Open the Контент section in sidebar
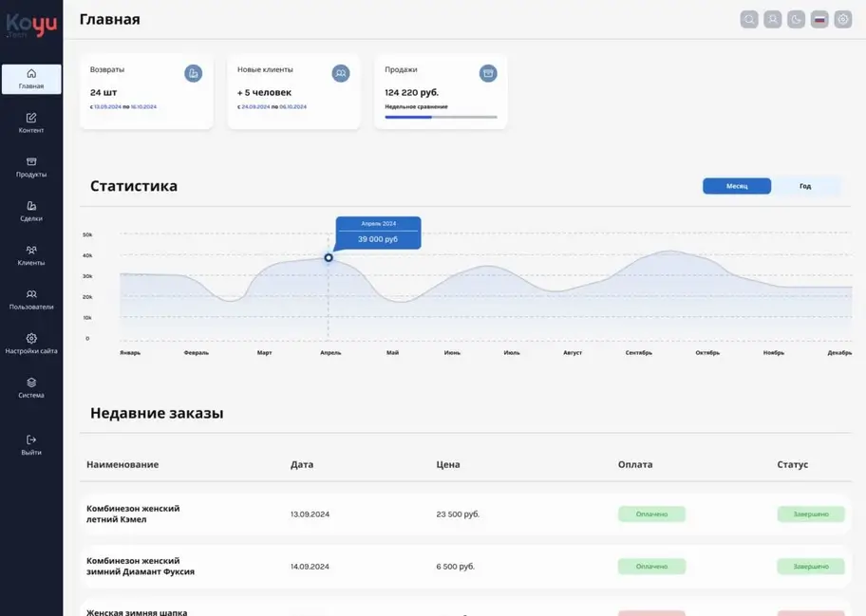Image resolution: width=866 pixels, height=616 pixels. pos(31,123)
